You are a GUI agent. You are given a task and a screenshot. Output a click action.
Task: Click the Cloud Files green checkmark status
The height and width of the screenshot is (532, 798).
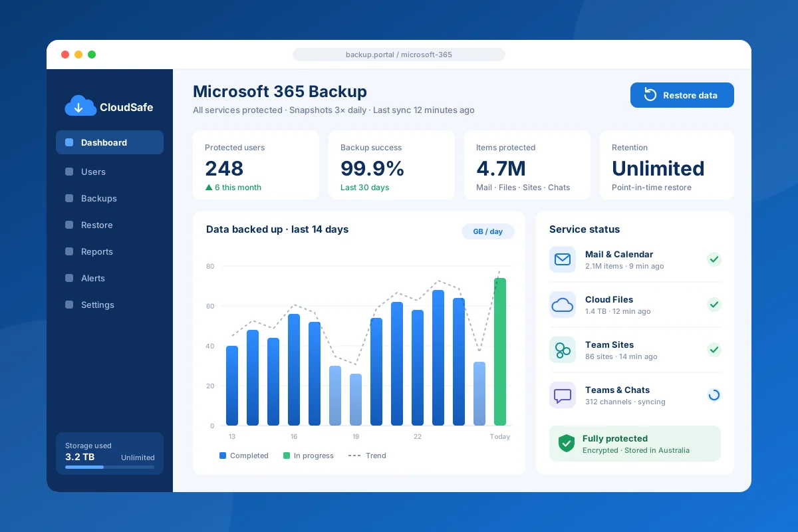[x=714, y=305]
